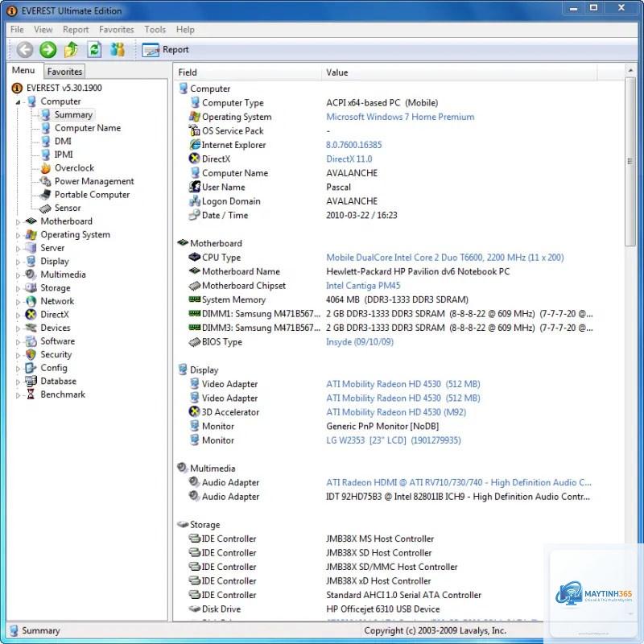The image size is (644, 644).
Task: Open the Insyde (09/10/09) BIOS link
Action: point(360,341)
